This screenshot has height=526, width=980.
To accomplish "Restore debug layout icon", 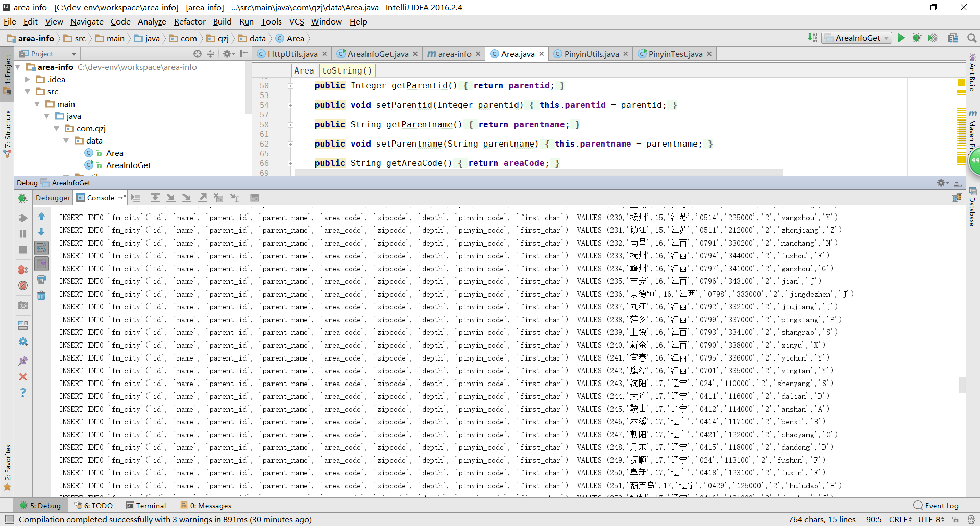I will [23, 325].
